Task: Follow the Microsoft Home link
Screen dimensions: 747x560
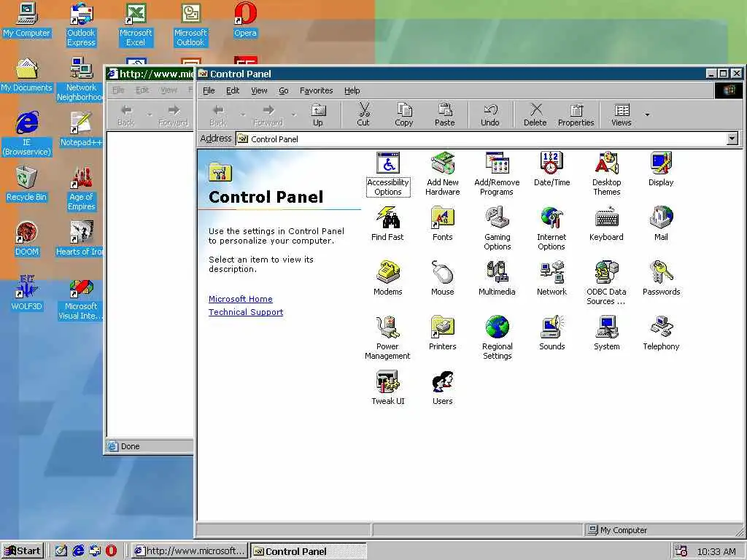Action: 241,299
